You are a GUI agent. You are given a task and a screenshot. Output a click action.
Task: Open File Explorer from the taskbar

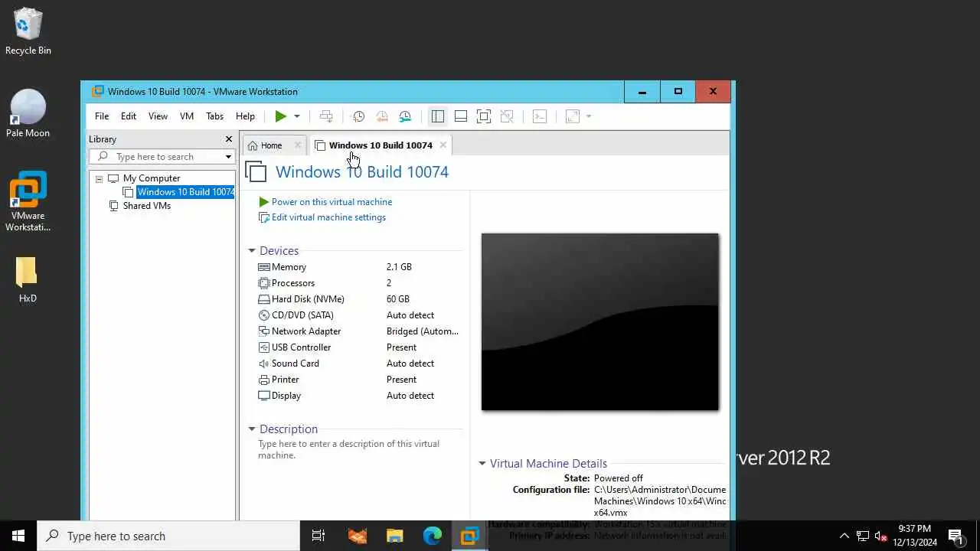tap(394, 536)
